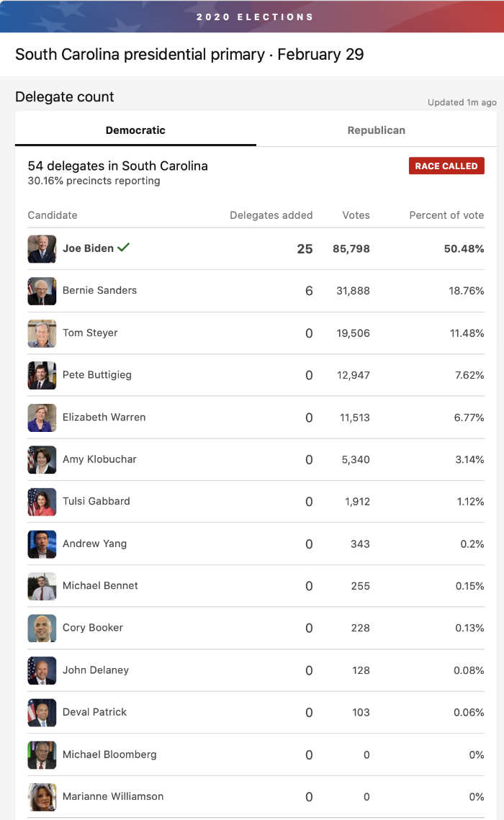Switch to the Republican tab
The height and width of the screenshot is (820, 504).
[377, 130]
